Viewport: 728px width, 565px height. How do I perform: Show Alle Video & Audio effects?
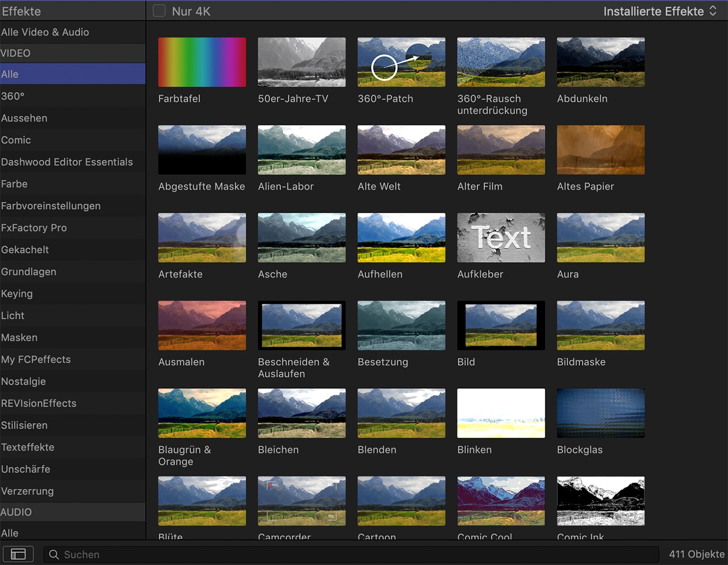click(45, 32)
